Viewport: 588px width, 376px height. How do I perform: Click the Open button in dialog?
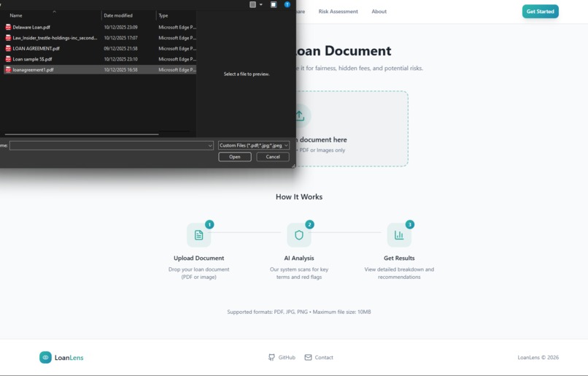click(x=235, y=157)
